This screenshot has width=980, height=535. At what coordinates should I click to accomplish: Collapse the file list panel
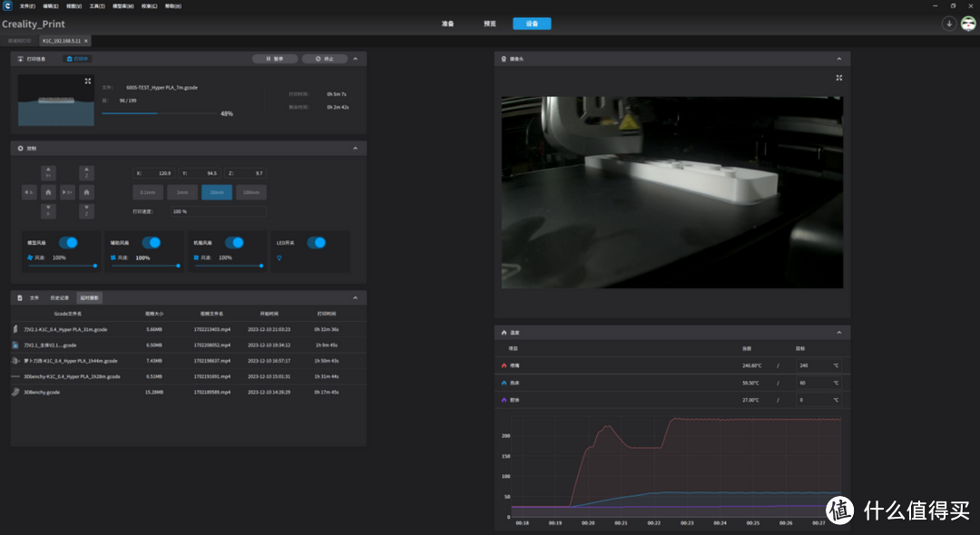point(355,297)
